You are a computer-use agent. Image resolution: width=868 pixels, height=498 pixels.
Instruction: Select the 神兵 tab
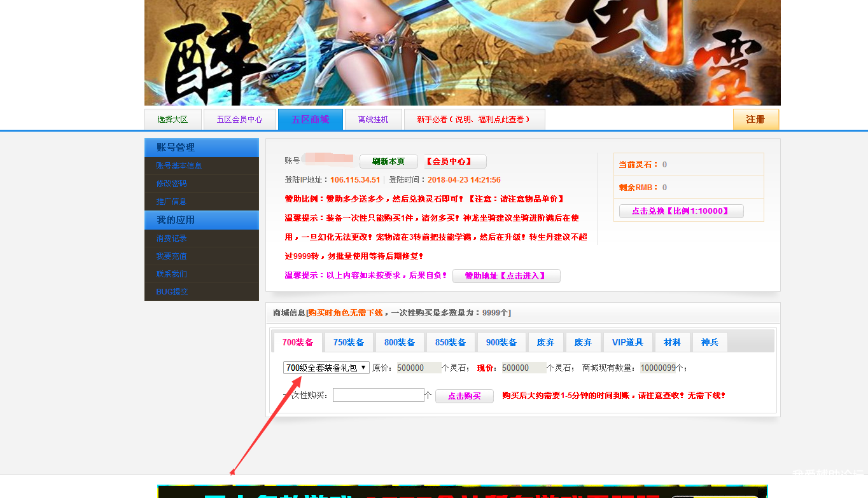click(x=710, y=342)
